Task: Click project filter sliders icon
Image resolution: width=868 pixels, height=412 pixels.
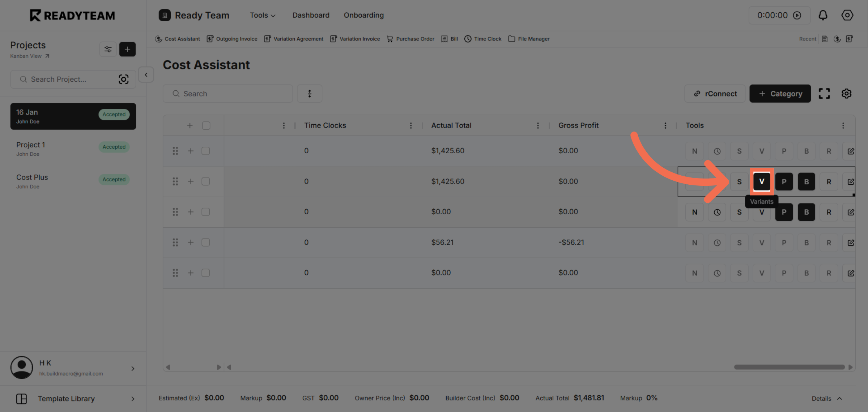Action: pyautogui.click(x=108, y=49)
